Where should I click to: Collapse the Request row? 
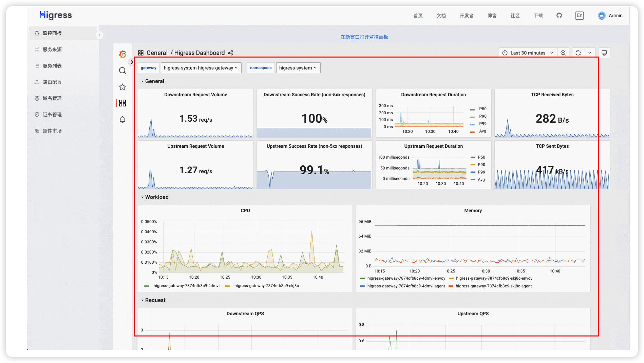(153, 300)
